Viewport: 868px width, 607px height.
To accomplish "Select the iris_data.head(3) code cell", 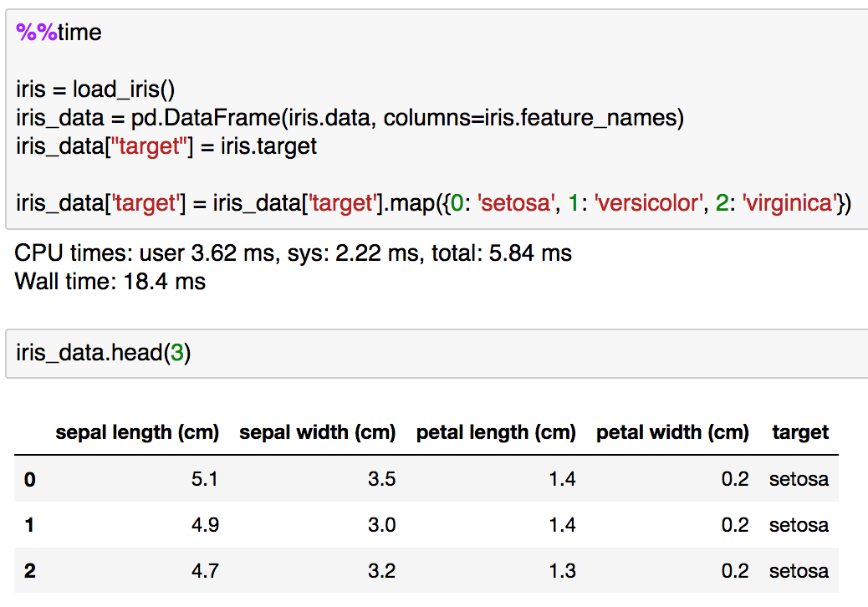I will tap(104, 353).
